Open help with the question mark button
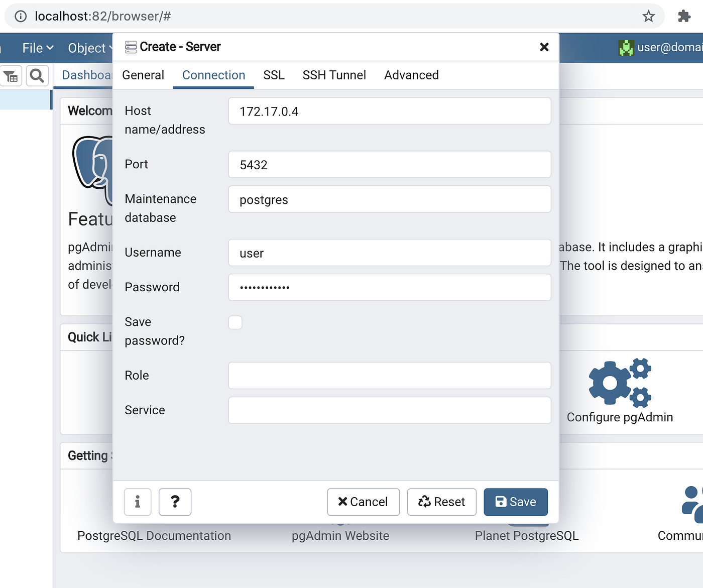 [x=175, y=502]
